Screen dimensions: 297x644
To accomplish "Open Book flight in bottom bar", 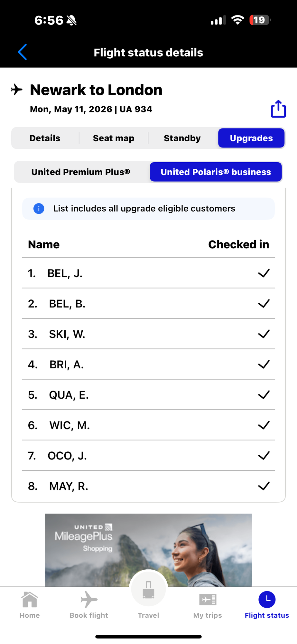I will click(x=89, y=600).
